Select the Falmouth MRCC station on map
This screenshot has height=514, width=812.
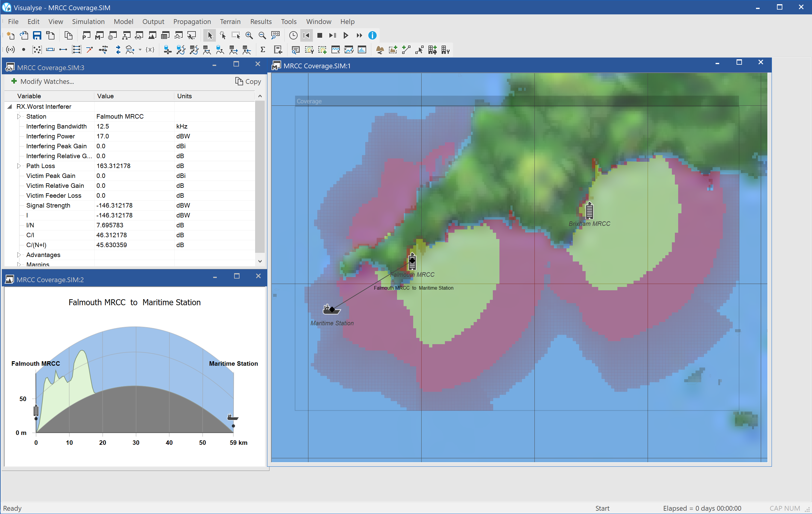pos(412,261)
